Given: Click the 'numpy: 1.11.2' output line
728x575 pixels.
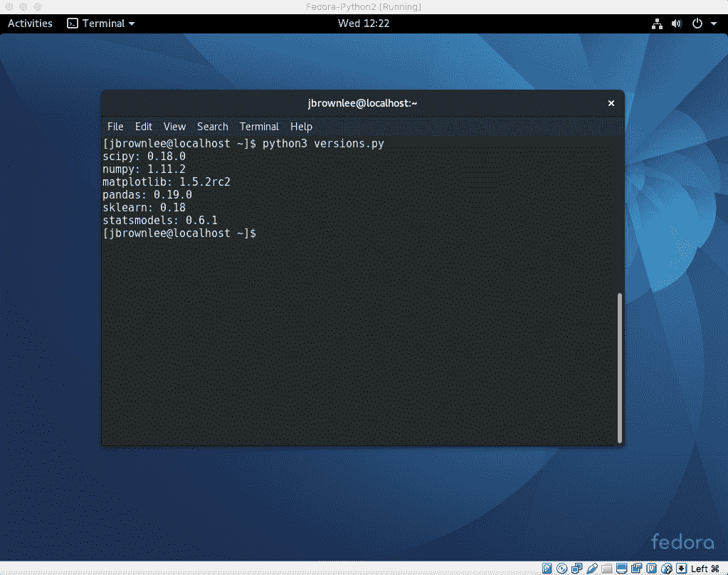Looking at the screenshot, I should (x=144, y=169).
